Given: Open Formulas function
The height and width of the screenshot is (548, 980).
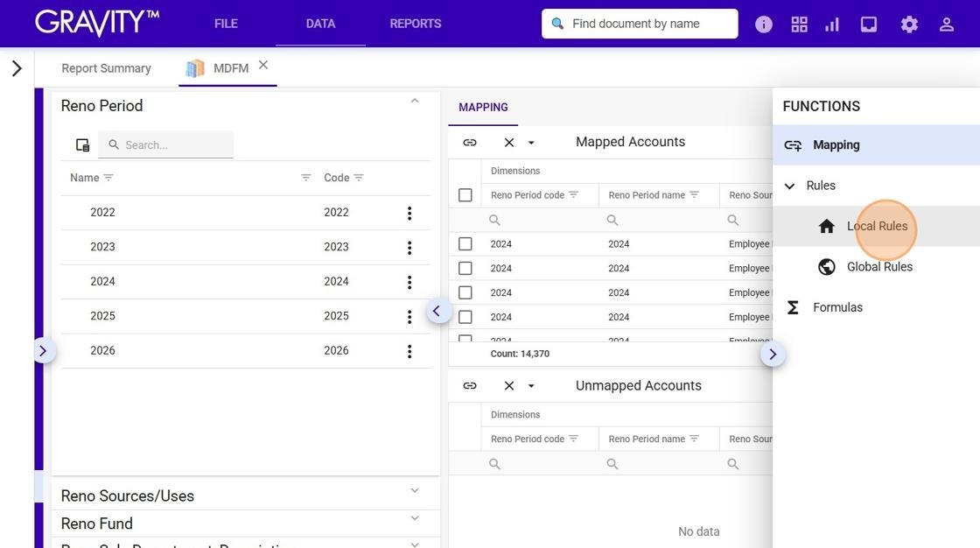Looking at the screenshot, I should (837, 308).
